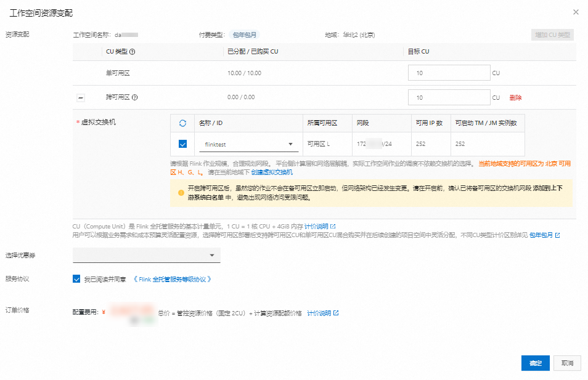Viewport: 588px width, 380px height.
Task: Click the 所属可用区 column header
Action: pyautogui.click(x=322, y=123)
